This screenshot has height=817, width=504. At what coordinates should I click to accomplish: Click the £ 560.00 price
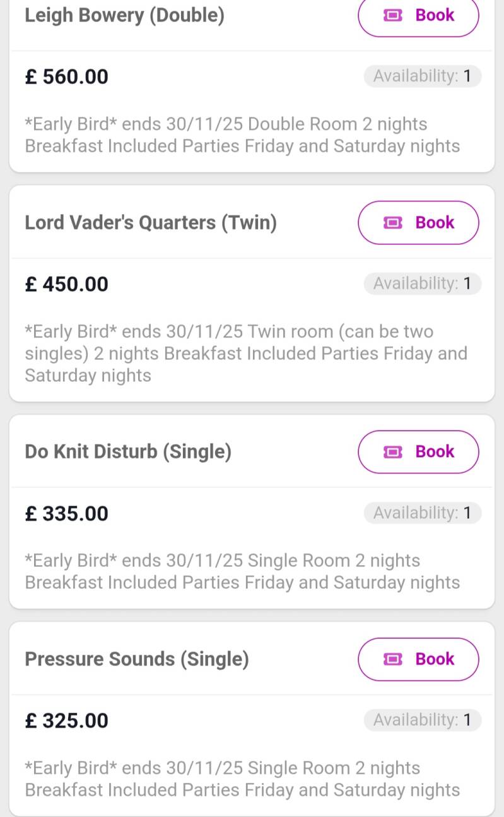coord(67,77)
